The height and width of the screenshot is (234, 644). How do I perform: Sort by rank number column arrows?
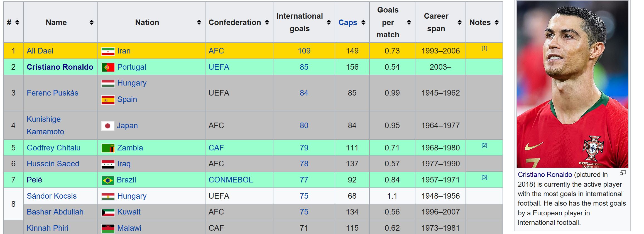point(17,23)
